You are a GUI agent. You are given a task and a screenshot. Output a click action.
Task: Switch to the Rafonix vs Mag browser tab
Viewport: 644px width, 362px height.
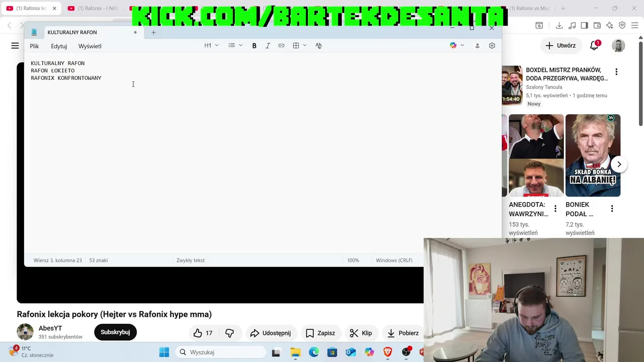[529, 9]
